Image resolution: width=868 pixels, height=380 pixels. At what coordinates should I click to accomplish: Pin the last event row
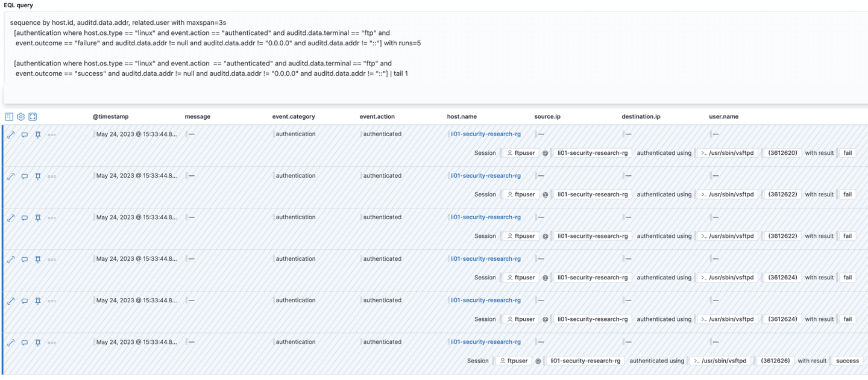[x=38, y=343]
